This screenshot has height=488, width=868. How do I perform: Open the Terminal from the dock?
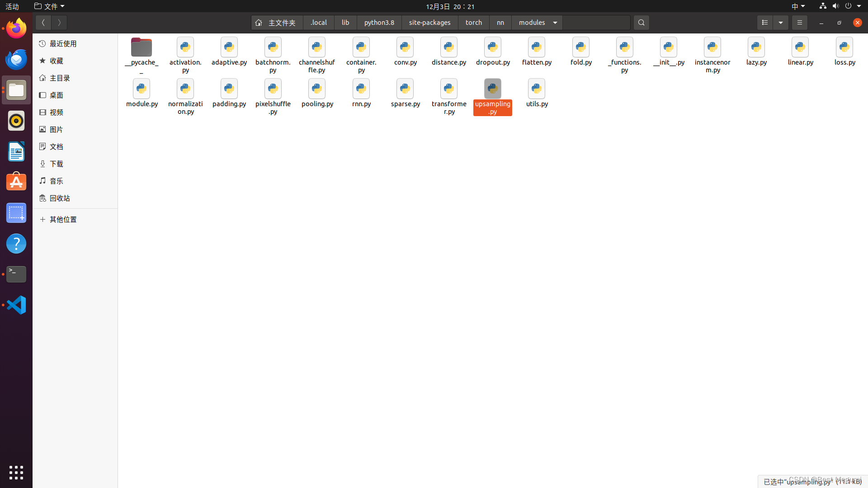click(16, 274)
